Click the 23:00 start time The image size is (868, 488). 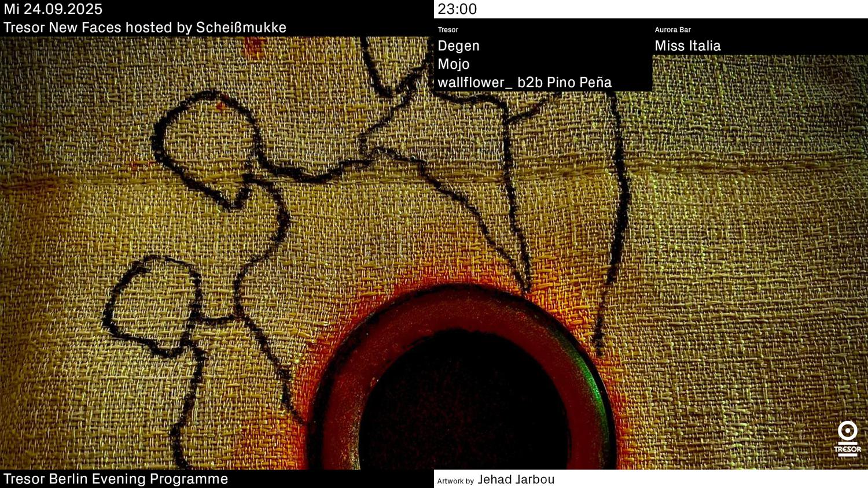click(x=457, y=9)
